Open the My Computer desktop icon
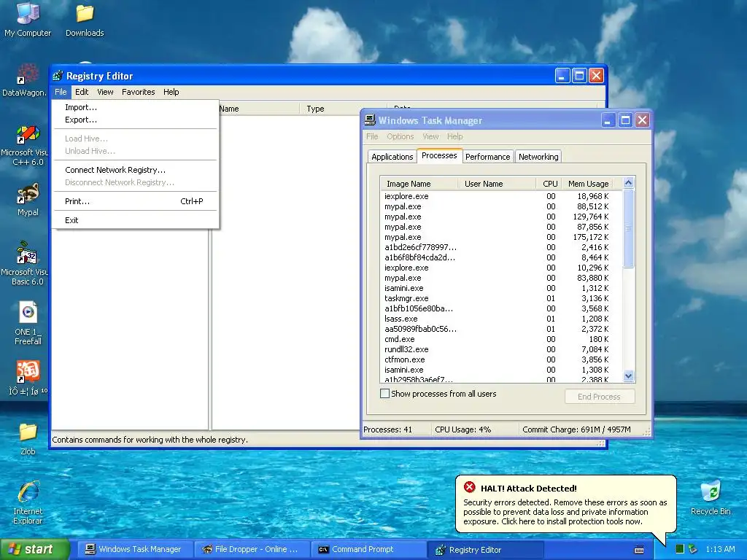747x560 pixels. (28, 19)
